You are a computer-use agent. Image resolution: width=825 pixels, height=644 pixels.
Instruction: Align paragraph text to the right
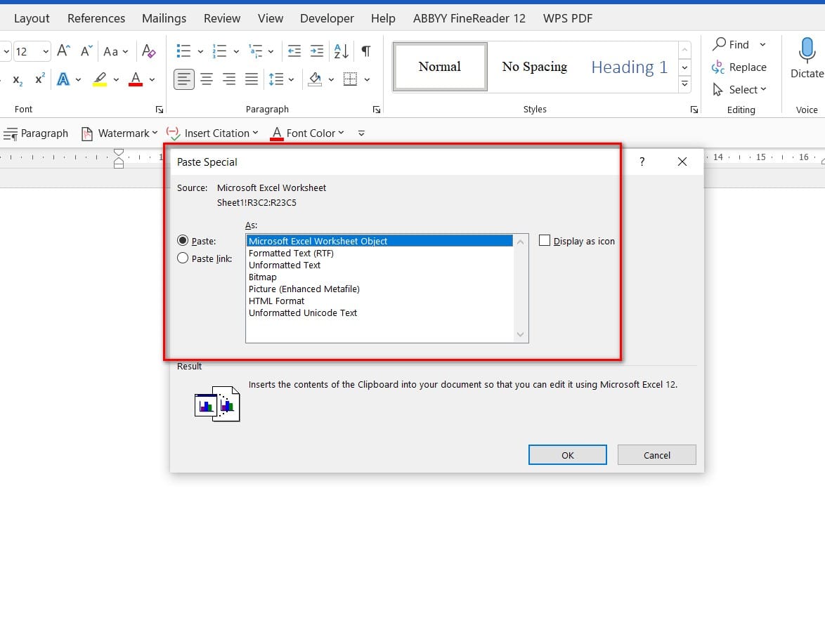[x=229, y=79]
